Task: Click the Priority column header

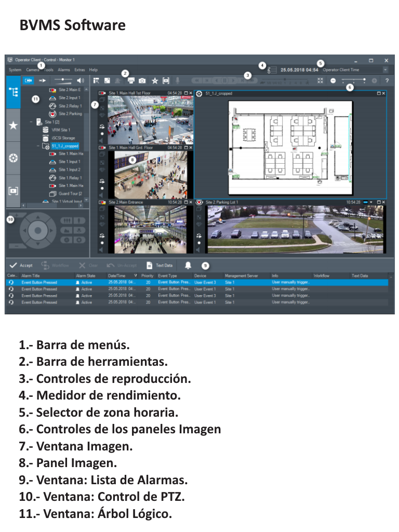Action: click(147, 276)
